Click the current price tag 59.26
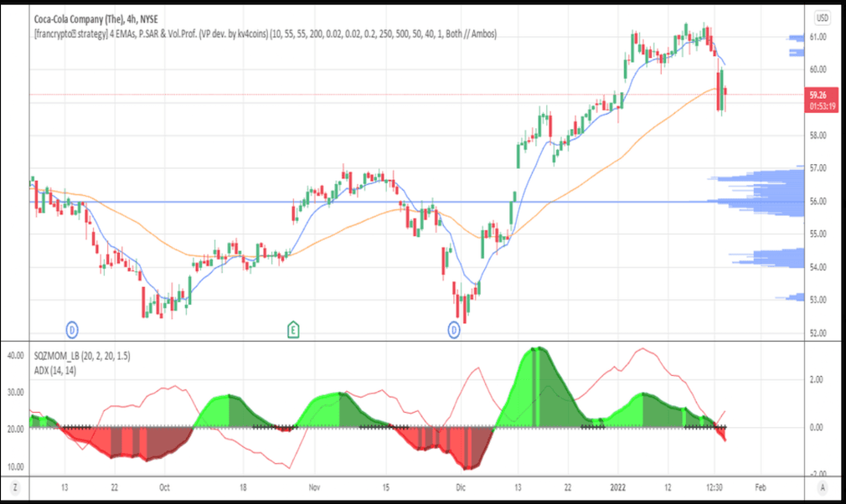The image size is (846, 504). [822, 100]
